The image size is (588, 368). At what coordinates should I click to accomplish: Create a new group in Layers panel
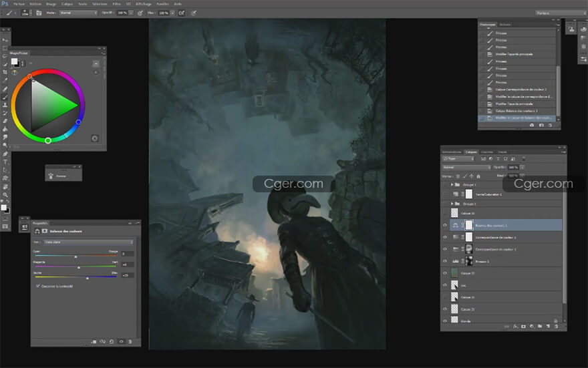tap(540, 327)
